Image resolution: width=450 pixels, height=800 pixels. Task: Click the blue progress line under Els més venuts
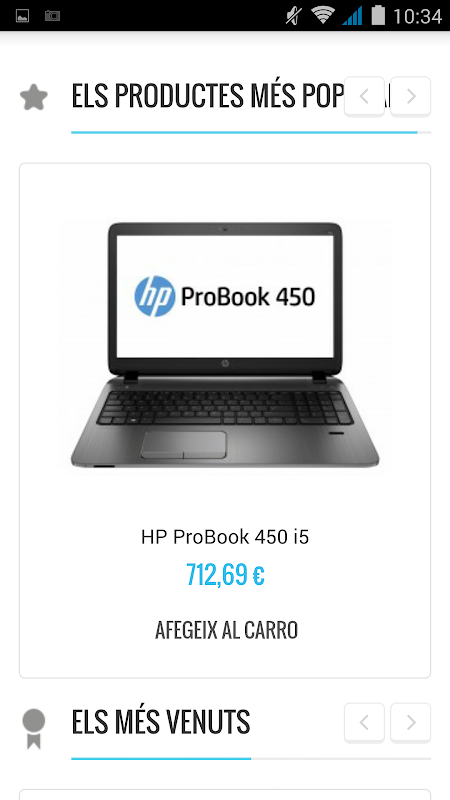(161, 759)
